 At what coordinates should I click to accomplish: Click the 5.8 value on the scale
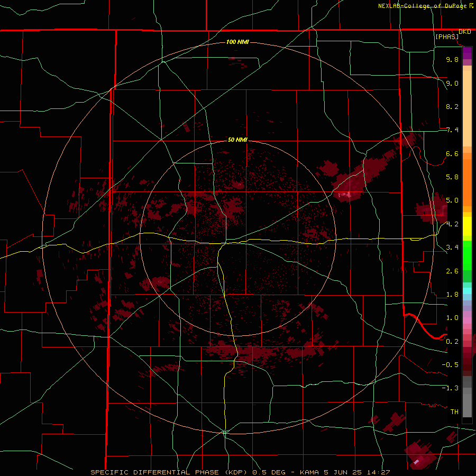click(x=452, y=177)
